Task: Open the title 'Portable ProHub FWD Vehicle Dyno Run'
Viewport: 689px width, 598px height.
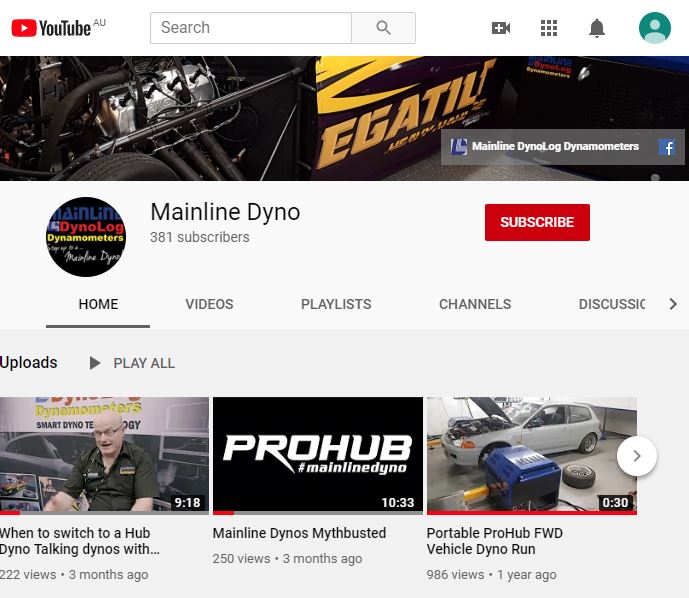Action: click(x=495, y=541)
